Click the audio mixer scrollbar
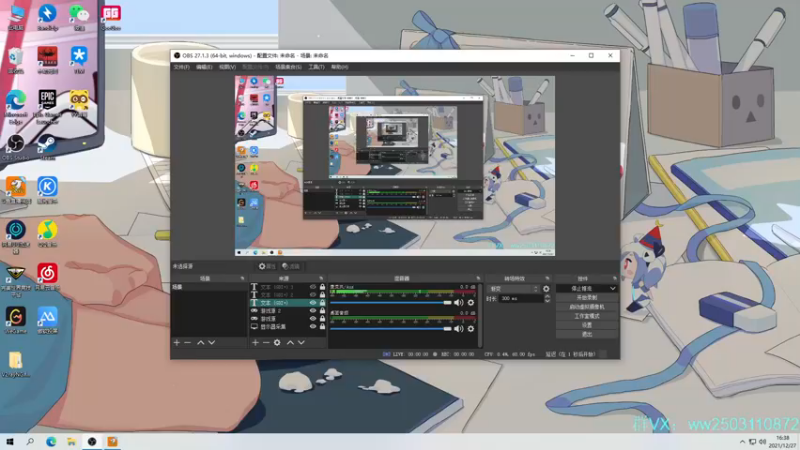 coord(480,315)
